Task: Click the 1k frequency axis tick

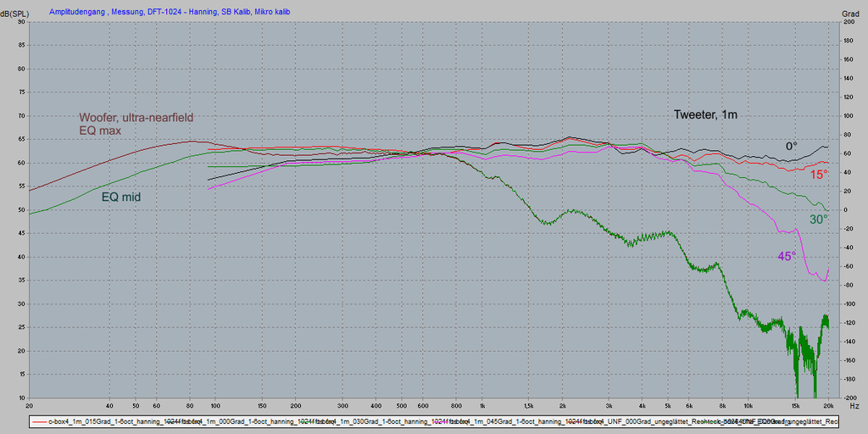Action: coord(481,407)
